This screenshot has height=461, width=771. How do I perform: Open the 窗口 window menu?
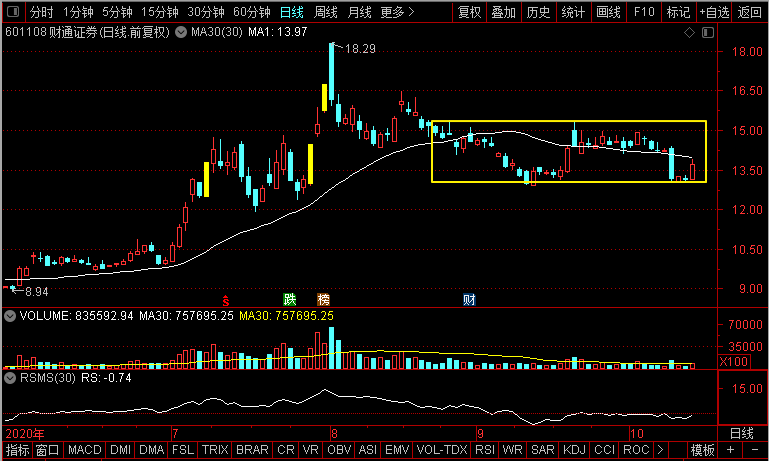coord(48,450)
